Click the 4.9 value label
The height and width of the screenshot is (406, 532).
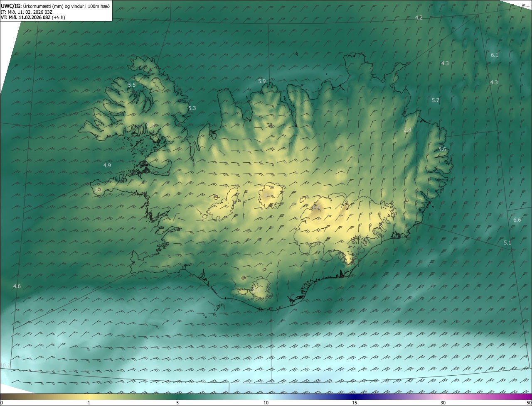[x=107, y=165]
